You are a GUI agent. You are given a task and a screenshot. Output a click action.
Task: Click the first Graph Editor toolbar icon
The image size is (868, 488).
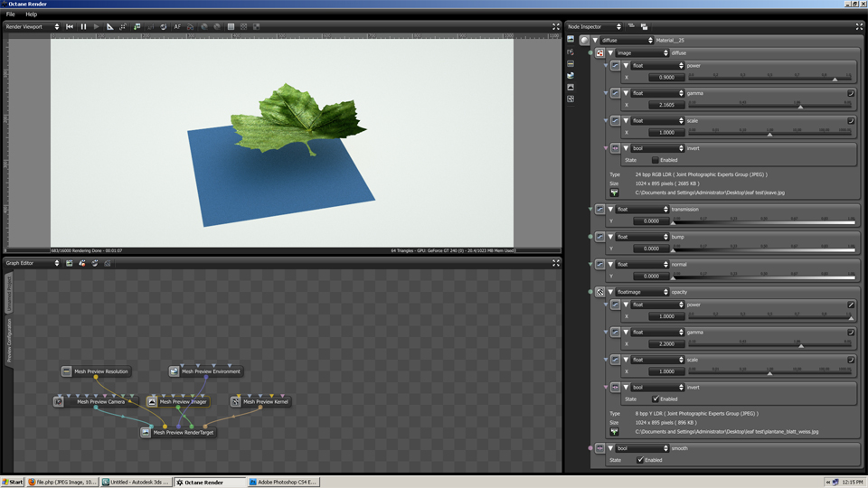(x=70, y=263)
